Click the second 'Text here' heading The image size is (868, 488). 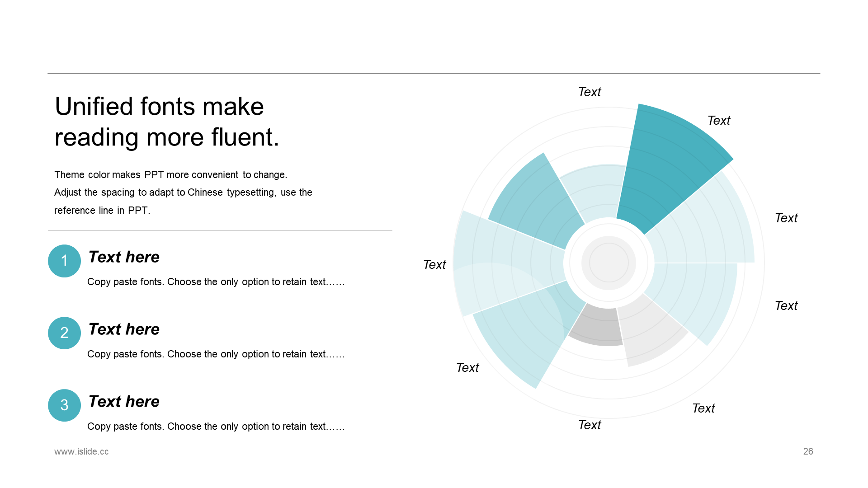[x=124, y=329]
